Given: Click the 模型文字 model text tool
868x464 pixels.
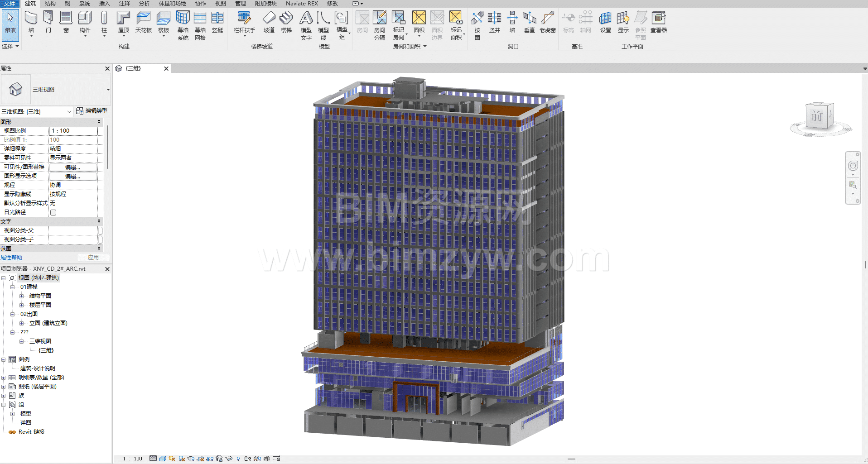Looking at the screenshot, I should click(306, 25).
